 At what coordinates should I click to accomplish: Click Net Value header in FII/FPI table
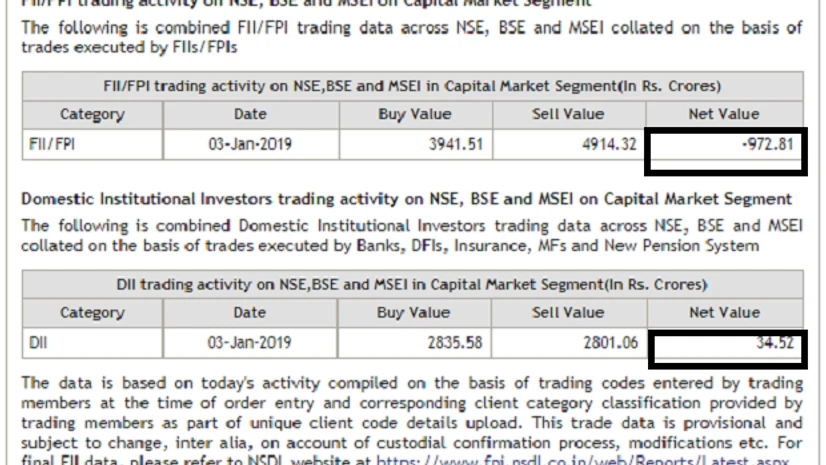coord(724,114)
